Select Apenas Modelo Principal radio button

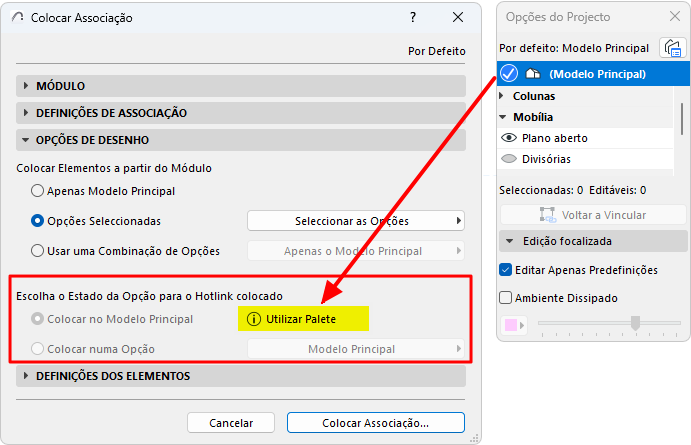37,191
